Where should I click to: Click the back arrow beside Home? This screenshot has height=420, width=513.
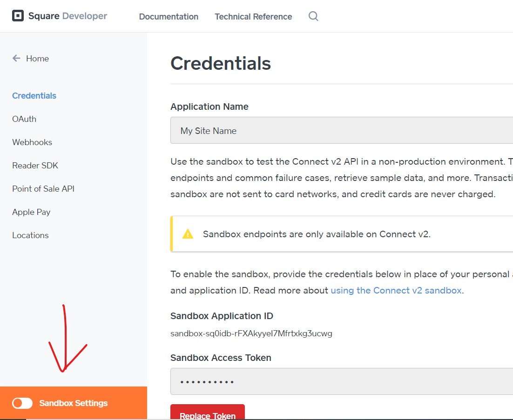(16, 58)
